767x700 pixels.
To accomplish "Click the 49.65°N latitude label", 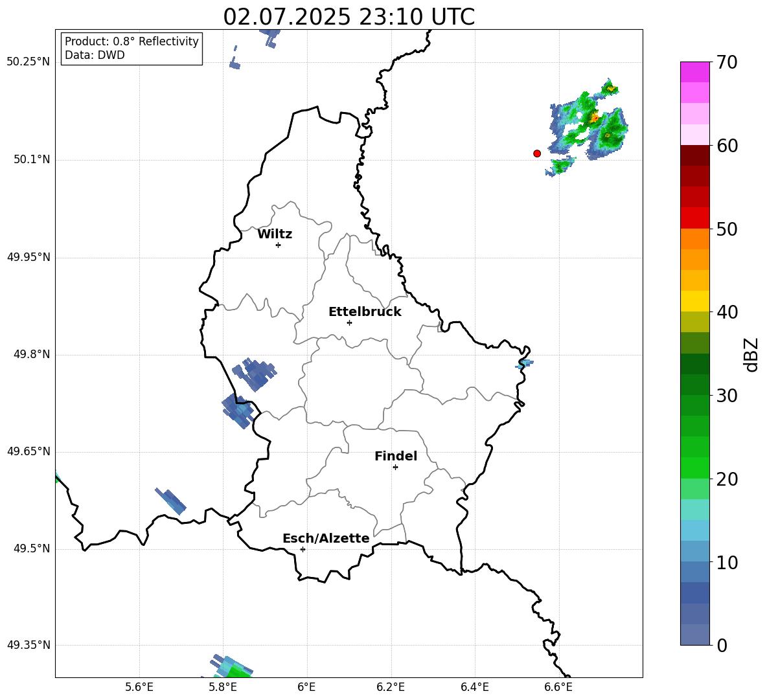I will tap(29, 451).
